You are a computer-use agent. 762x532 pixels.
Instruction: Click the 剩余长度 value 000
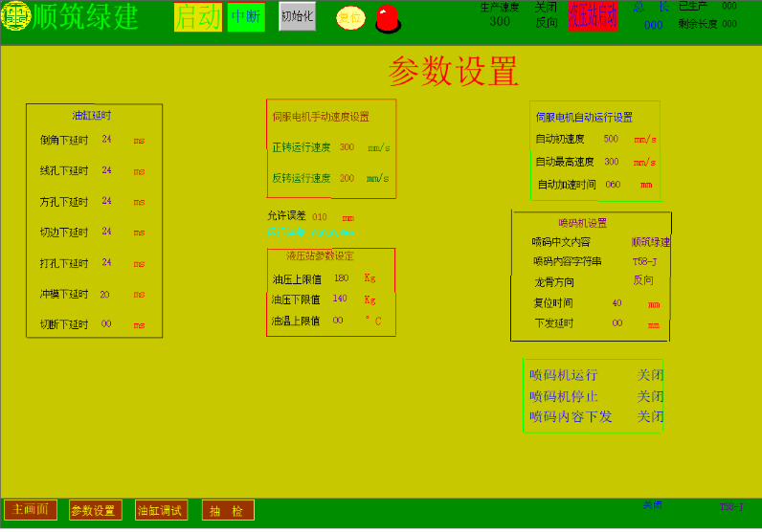tap(728, 23)
